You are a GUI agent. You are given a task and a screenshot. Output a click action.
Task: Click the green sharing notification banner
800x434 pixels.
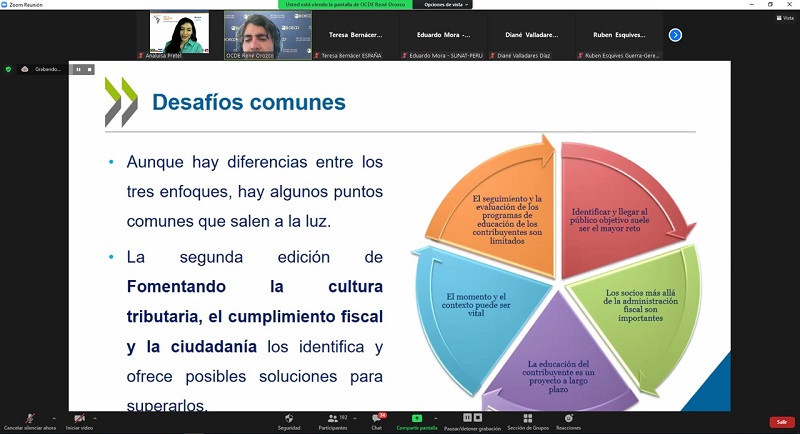point(345,5)
